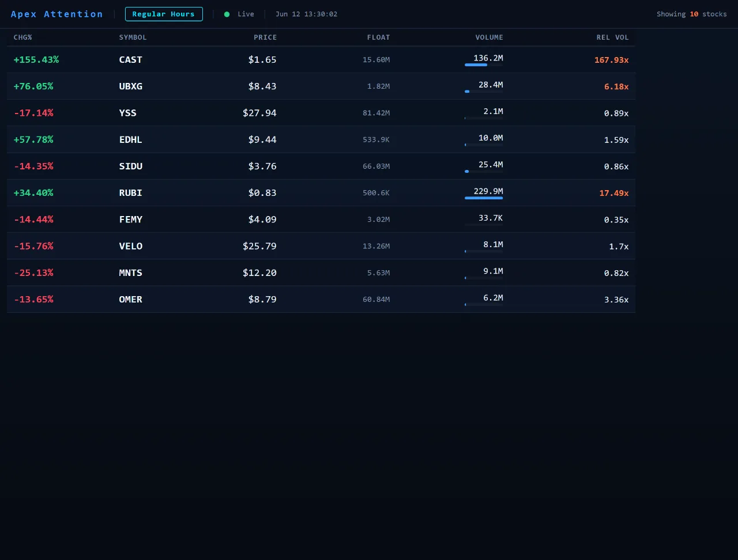The image size is (738, 560).
Task: Sort by the CHG% column header
Action: [x=23, y=37]
